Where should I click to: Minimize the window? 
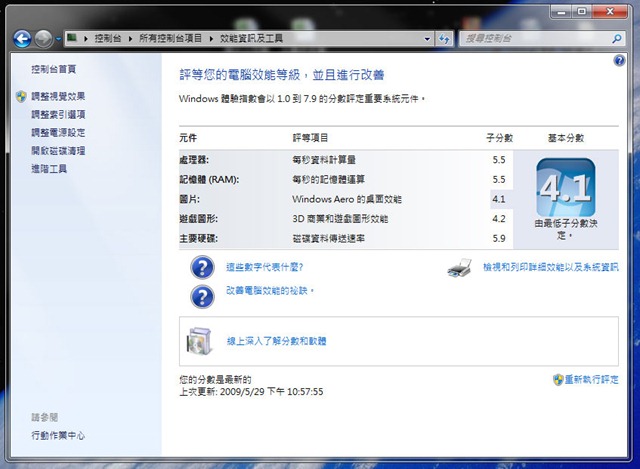[562, 12]
